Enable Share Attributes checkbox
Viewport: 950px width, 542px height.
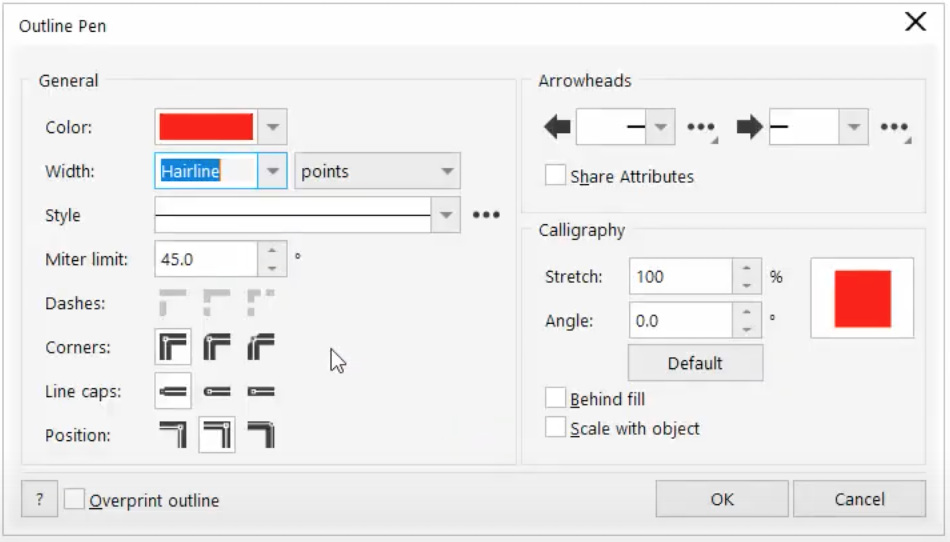point(555,176)
